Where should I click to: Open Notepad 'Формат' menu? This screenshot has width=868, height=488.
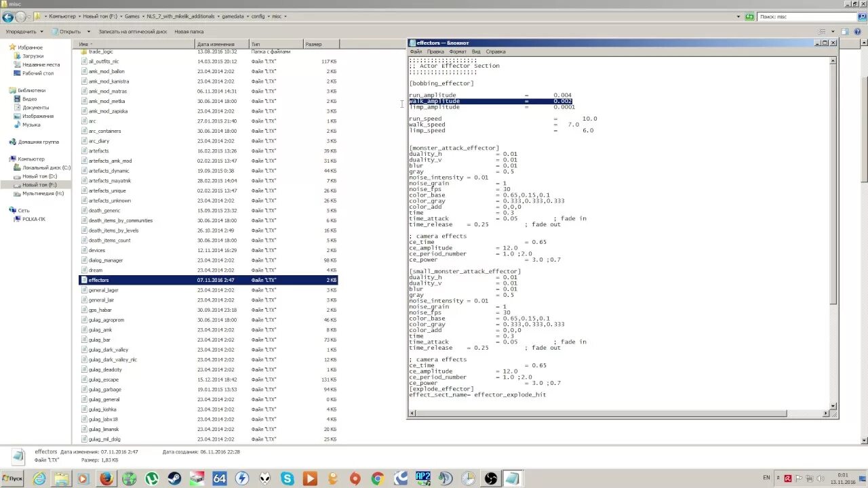(x=458, y=52)
